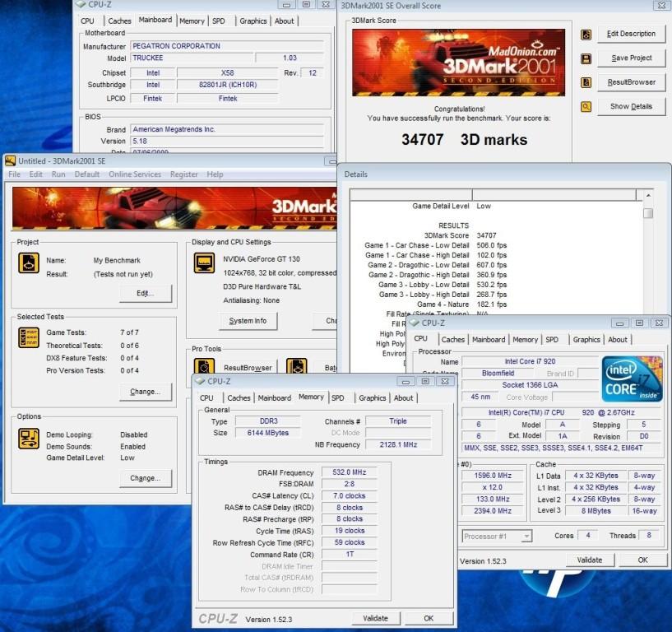Click the Size field 6144 MBytes
Image resolution: width=672 pixels, height=632 pixels.
point(267,433)
